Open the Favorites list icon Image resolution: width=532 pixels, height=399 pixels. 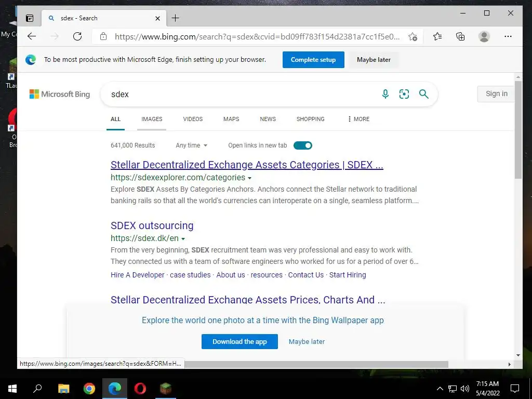pos(437,36)
